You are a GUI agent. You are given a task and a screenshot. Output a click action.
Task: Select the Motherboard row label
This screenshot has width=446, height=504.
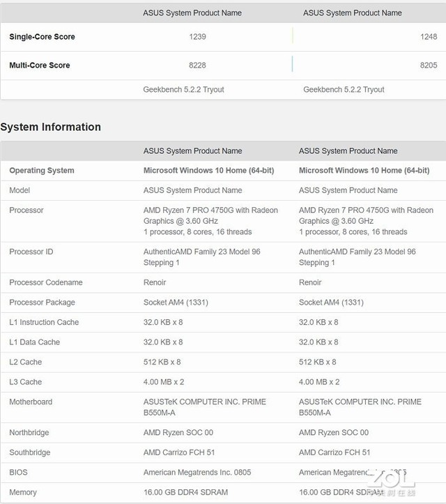tap(31, 402)
